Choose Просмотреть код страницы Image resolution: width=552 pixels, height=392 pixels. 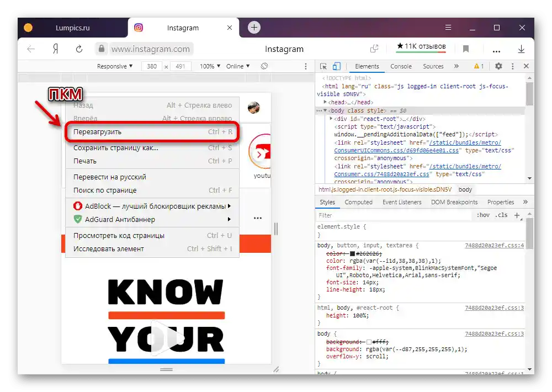[152, 235]
